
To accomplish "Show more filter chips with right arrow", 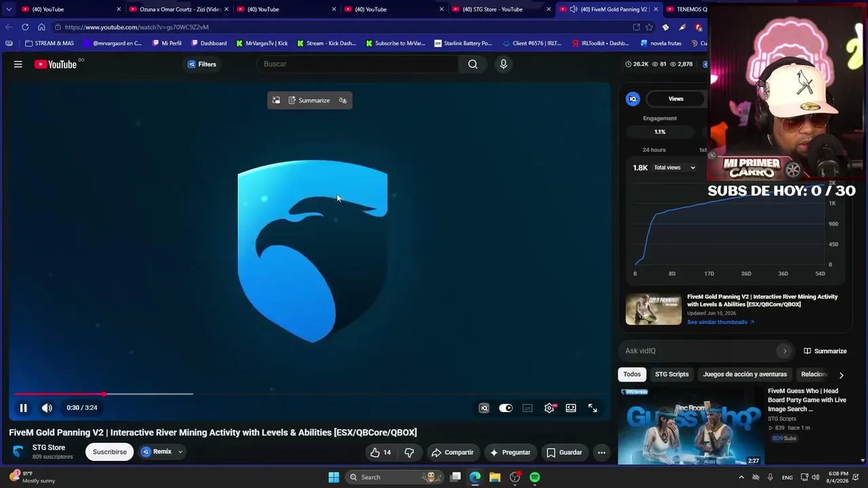I will coord(841,375).
